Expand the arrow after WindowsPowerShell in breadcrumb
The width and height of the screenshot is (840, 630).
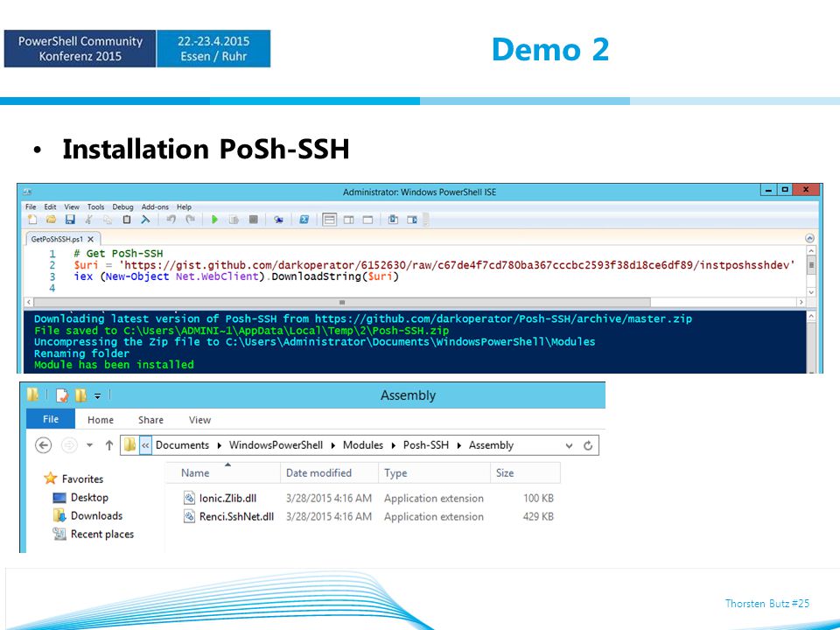332,445
